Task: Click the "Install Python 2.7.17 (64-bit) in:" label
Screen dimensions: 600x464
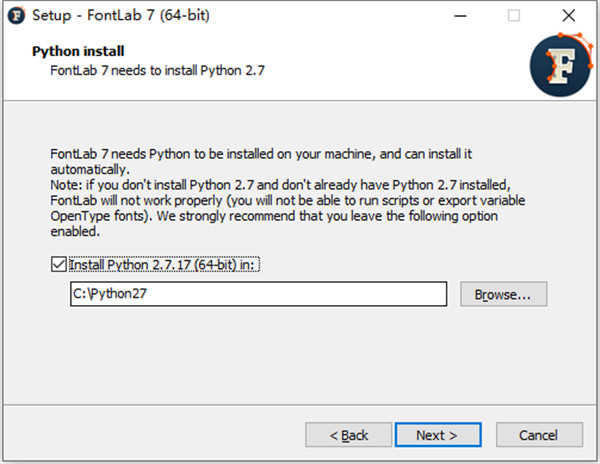Action: [x=166, y=265]
